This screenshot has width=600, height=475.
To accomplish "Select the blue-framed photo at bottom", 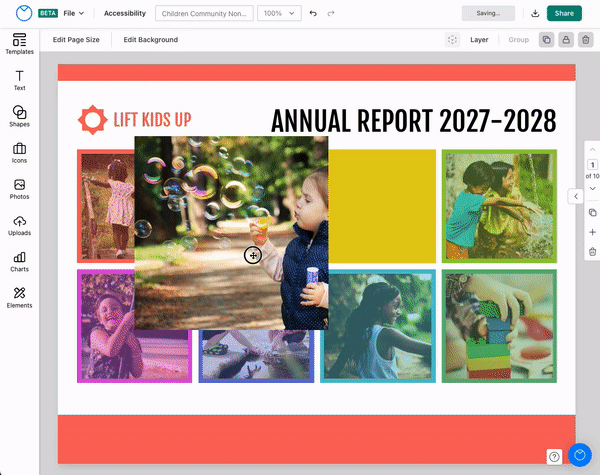I will coord(256,356).
